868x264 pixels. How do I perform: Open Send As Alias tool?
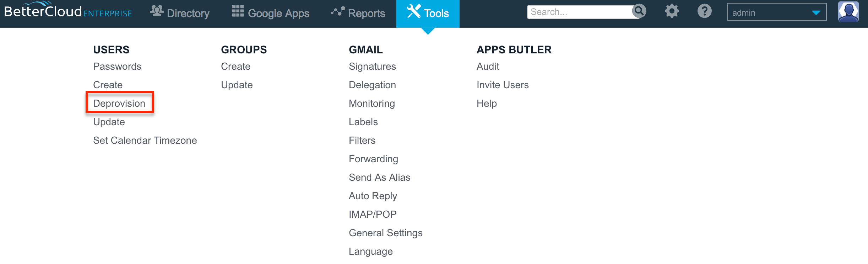379,177
